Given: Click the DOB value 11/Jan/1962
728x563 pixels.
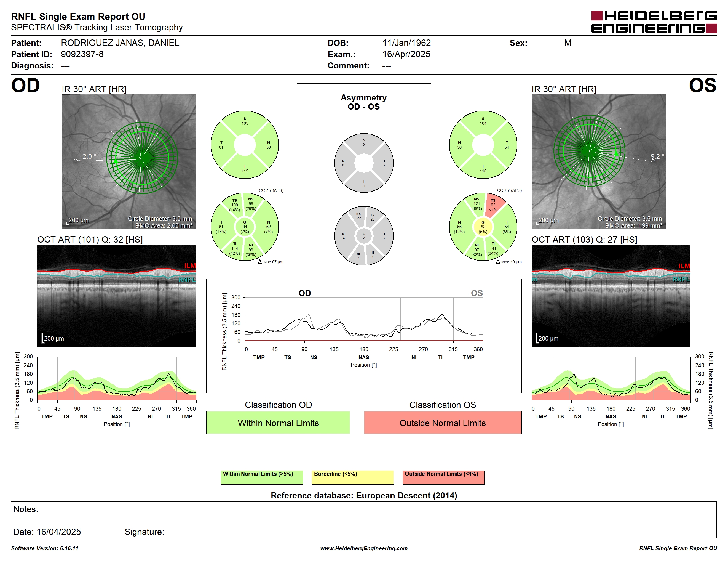Looking at the screenshot, I should [x=406, y=43].
